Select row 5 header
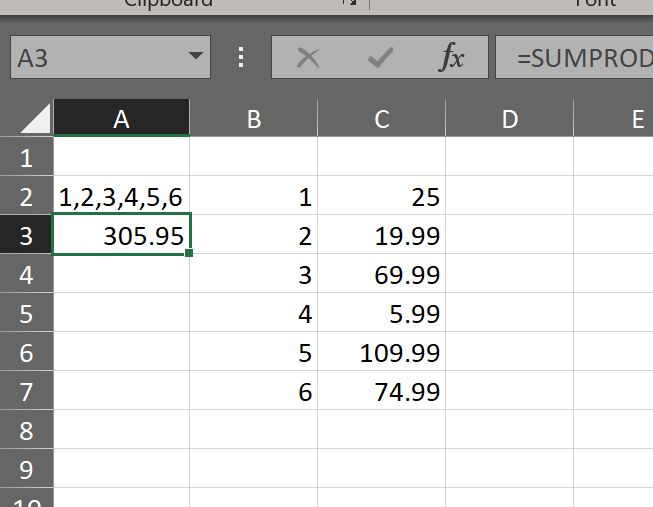The image size is (653, 507). [26, 312]
